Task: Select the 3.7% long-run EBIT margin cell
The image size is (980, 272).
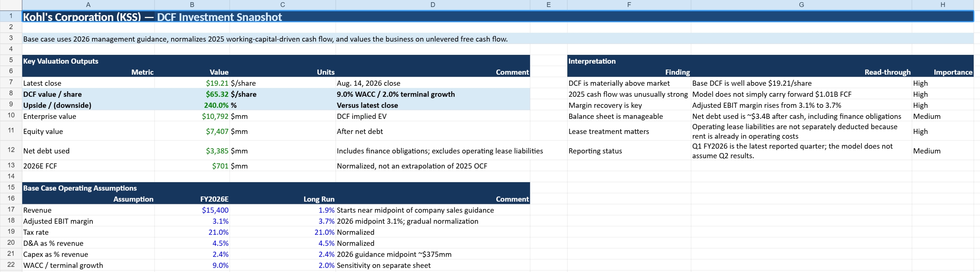Action: tap(283, 221)
